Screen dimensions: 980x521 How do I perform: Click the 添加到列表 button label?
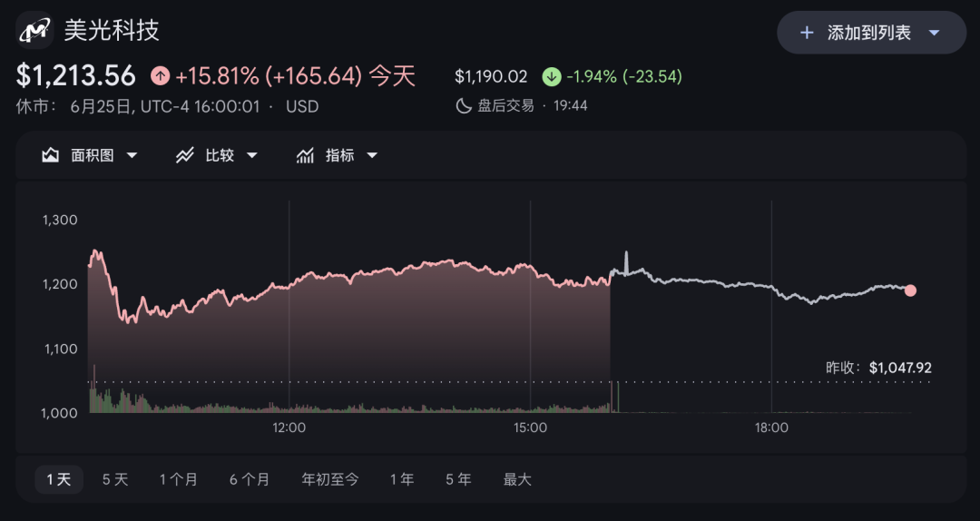(x=868, y=33)
